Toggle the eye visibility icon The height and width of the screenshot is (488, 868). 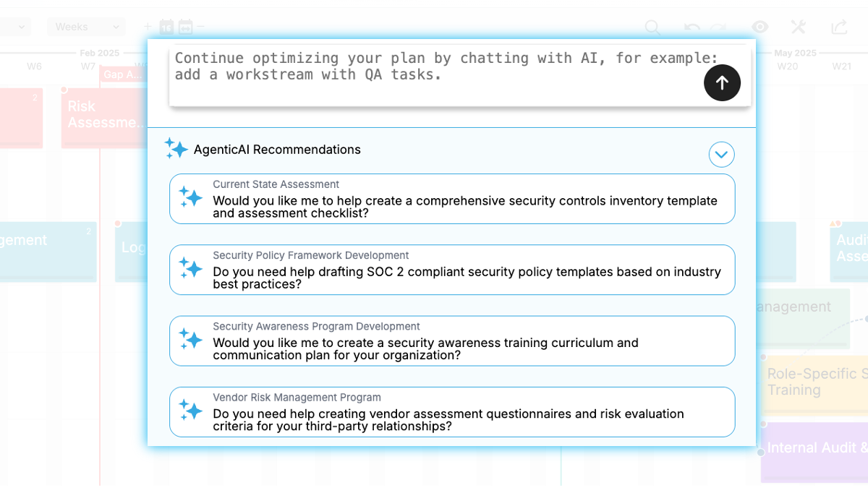click(x=759, y=27)
